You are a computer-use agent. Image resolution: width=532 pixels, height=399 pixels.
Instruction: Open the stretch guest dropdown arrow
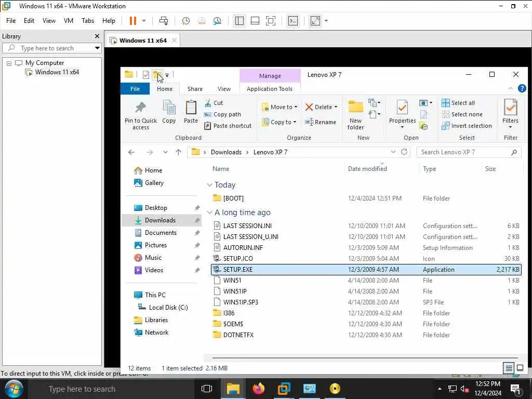tap(326, 21)
